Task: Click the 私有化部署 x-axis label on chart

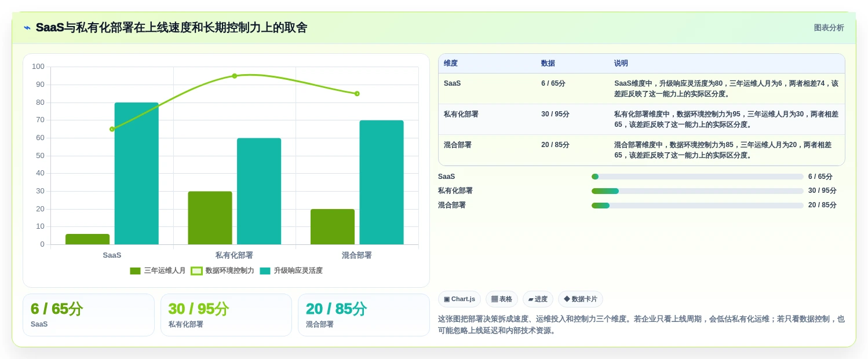Action: point(234,255)
